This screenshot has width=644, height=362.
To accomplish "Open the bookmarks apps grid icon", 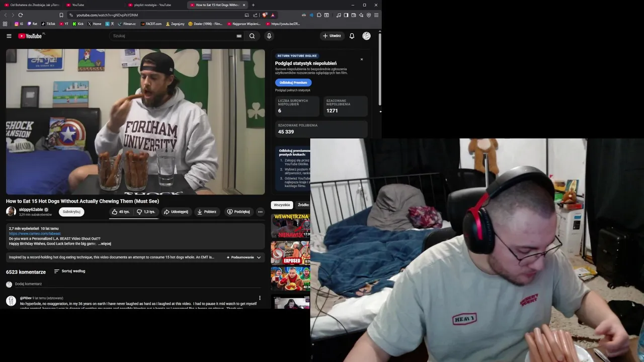I will click(x=5, y=24).
